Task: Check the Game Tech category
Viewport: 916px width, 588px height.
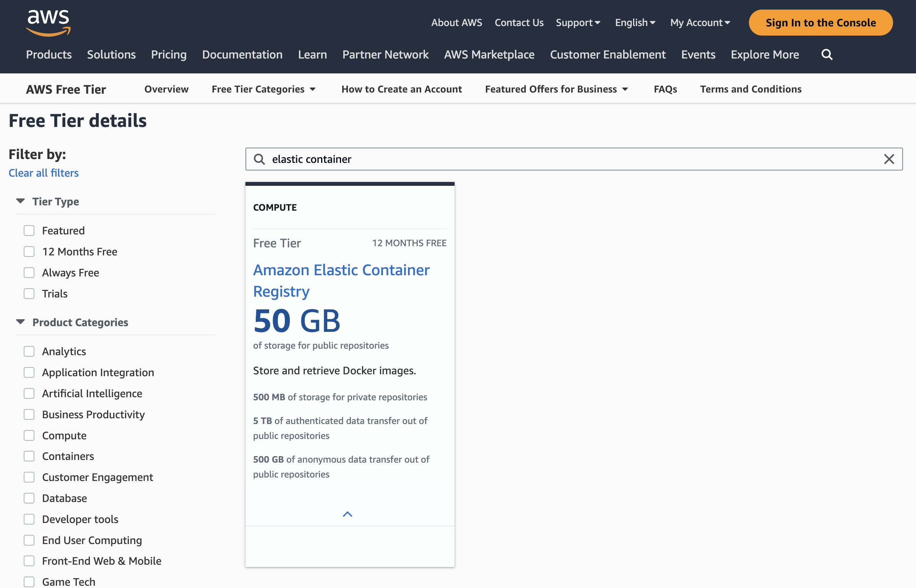Action: [29, 582]
